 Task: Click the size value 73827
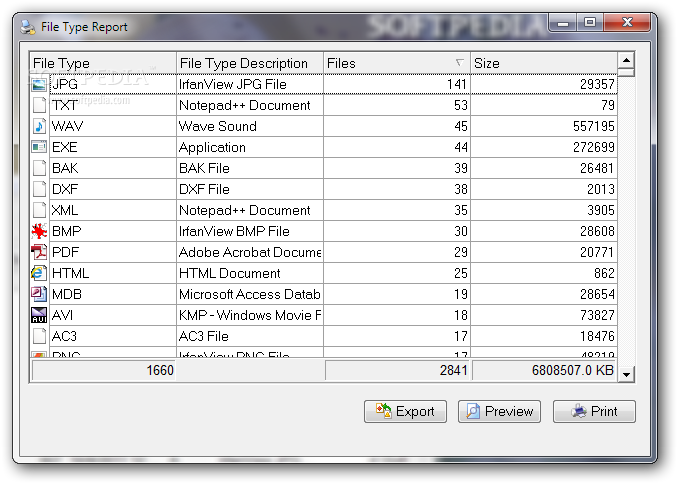597,315
